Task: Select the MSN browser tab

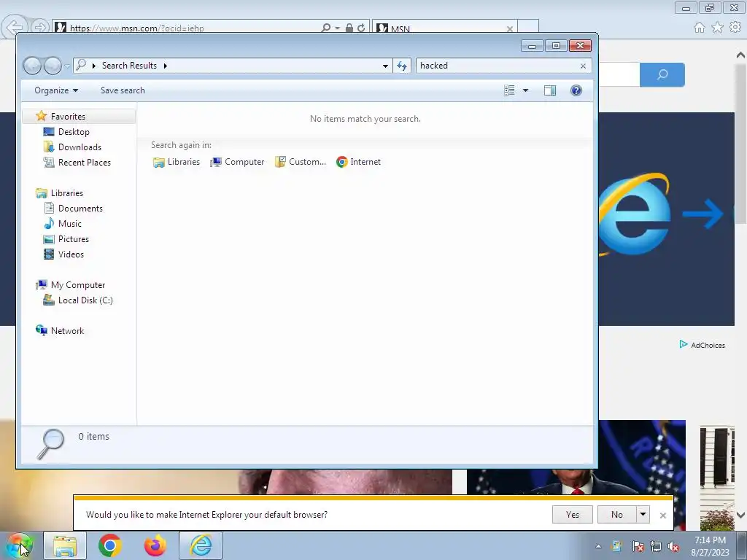Action: (x=443, y=28)
